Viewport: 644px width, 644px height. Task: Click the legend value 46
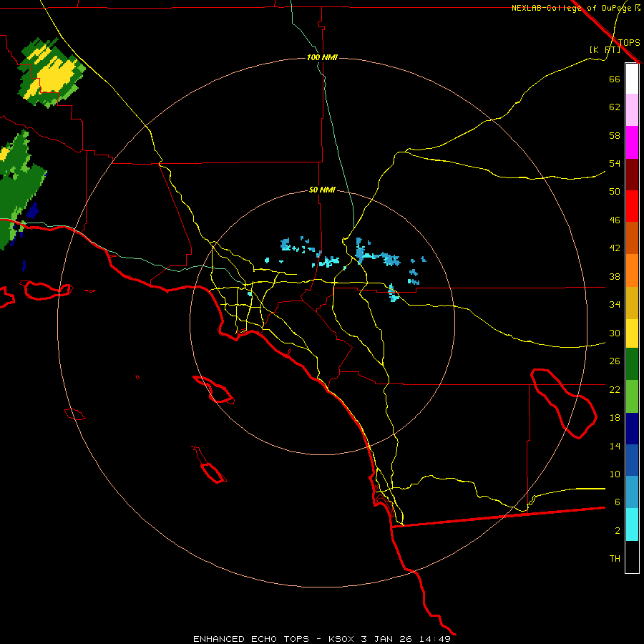[615, 220]
